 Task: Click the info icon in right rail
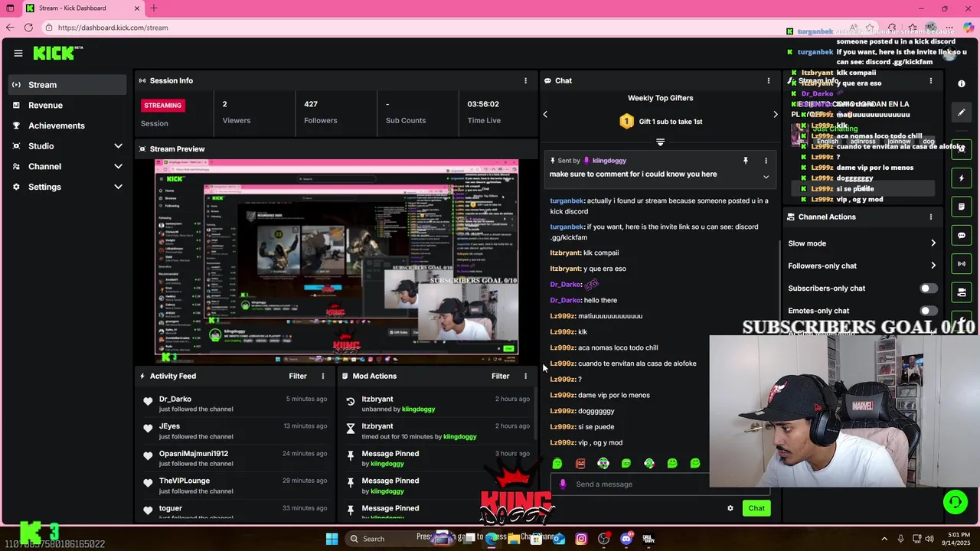point(962,83)
